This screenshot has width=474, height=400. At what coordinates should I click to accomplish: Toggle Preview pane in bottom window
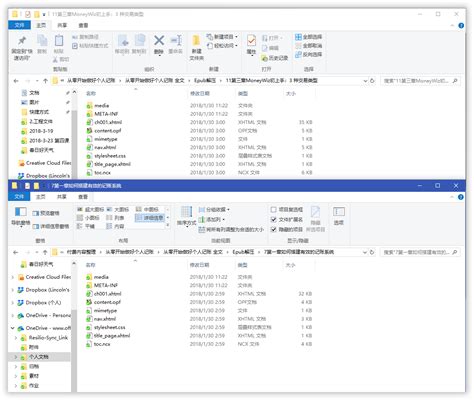46,213
